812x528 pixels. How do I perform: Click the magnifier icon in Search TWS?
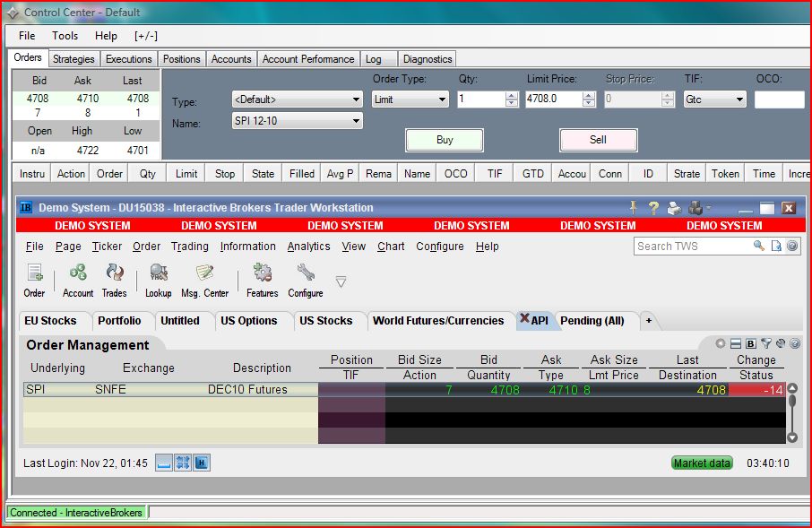(x=758, y=247)
